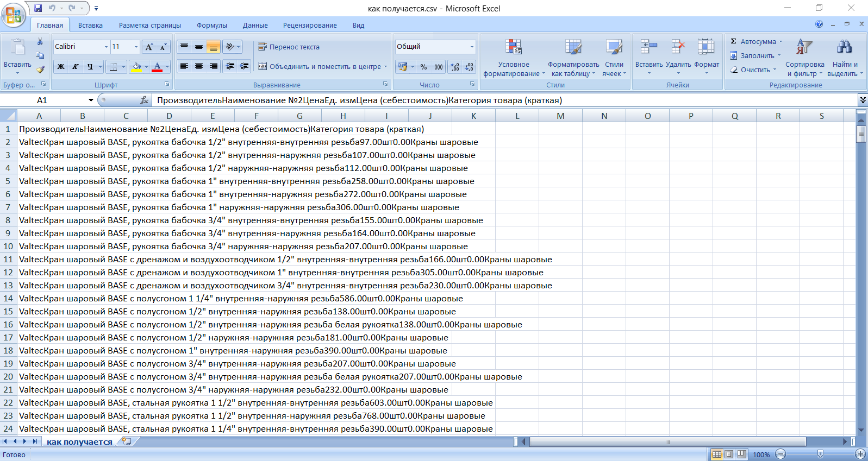Click Объединить и поместить в центре

tap(322, 66)
